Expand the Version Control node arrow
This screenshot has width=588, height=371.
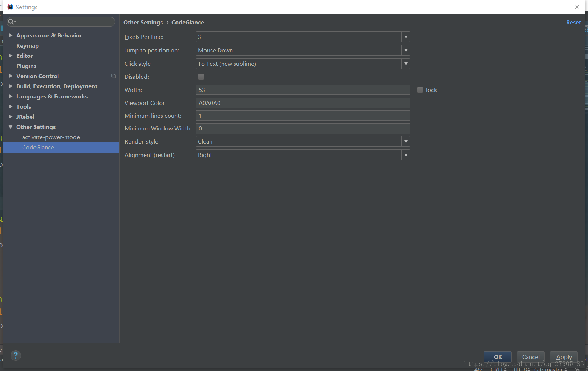click(11, 76)
